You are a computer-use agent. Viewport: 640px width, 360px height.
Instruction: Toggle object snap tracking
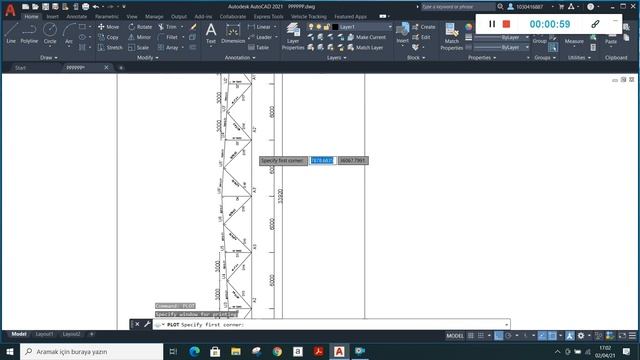(x=542, y=336)
